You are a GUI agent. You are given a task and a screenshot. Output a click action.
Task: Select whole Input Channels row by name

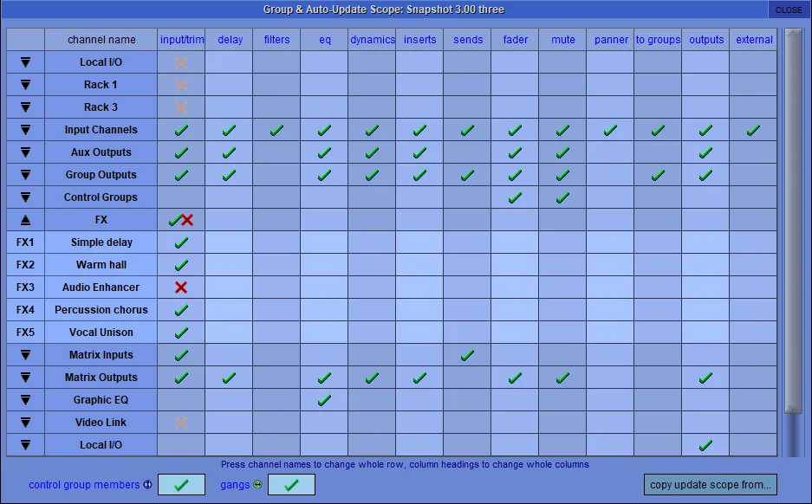pos(101,129)
